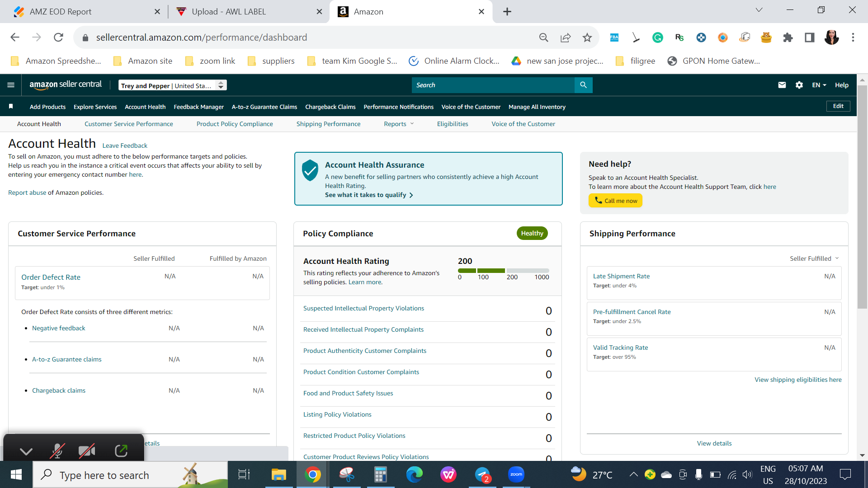This screenshot has width=868, height=488.
Task: Click the Windows taskbar search box
Action: 130,474
